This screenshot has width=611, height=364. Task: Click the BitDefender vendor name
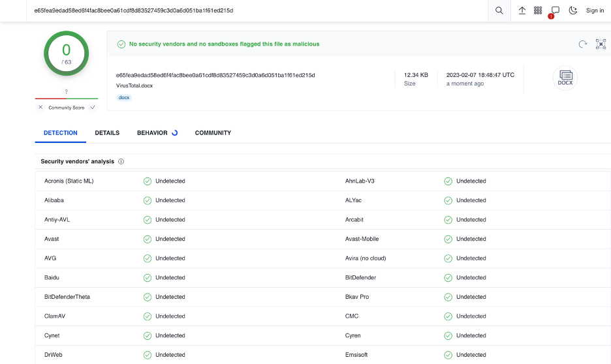tap(360, 278)
